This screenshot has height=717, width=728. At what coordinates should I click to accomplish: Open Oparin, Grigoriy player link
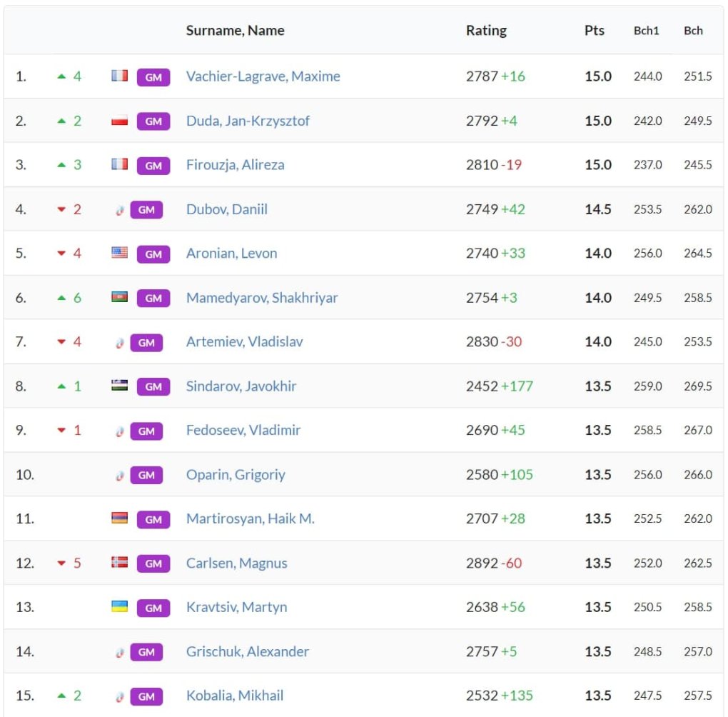[236, 475]
